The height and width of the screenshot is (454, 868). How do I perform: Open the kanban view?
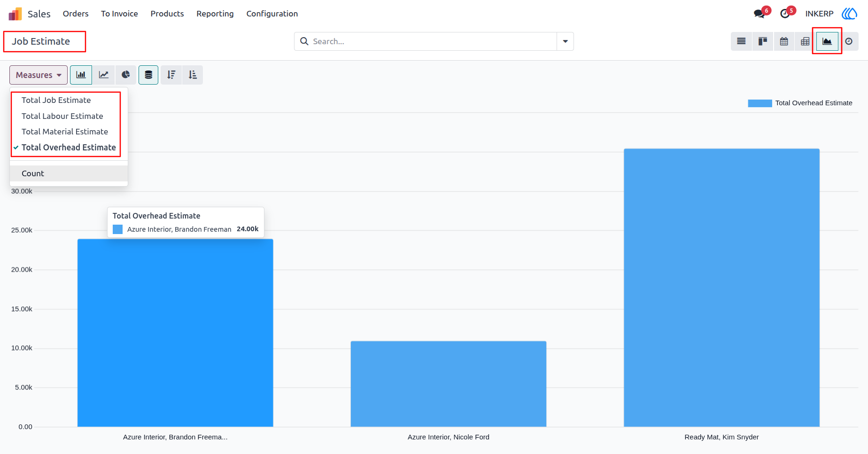coord(763,41)
